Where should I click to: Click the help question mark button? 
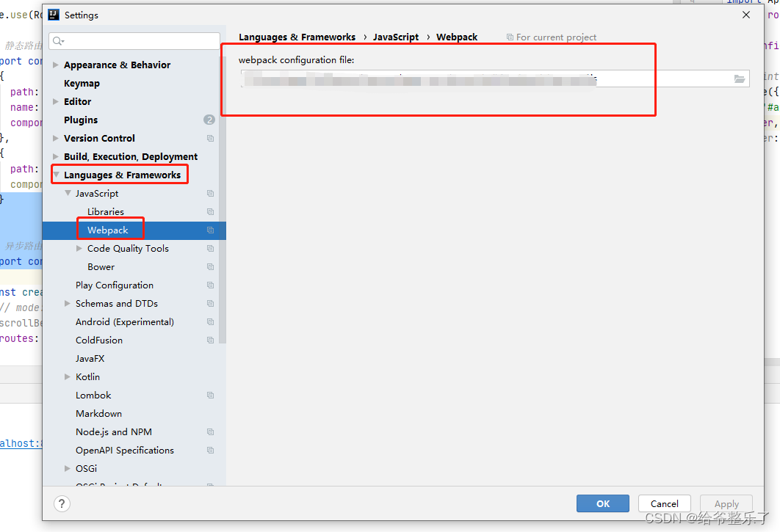tap(62, 503)
